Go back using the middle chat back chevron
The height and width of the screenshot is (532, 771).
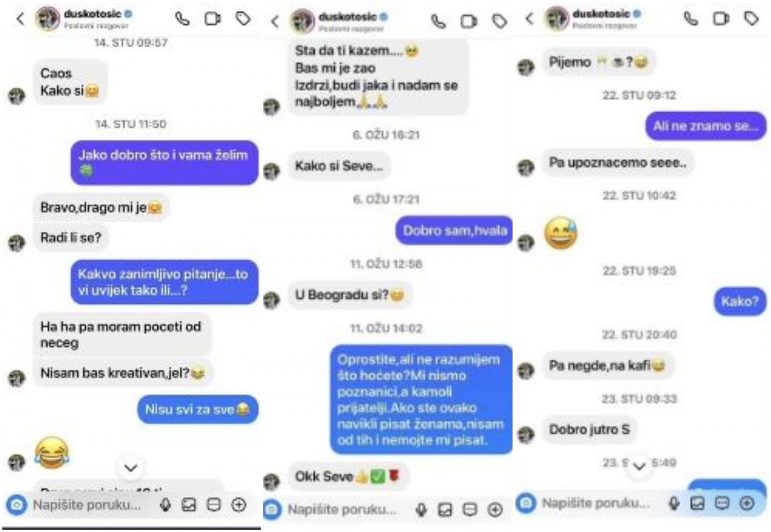275,21
